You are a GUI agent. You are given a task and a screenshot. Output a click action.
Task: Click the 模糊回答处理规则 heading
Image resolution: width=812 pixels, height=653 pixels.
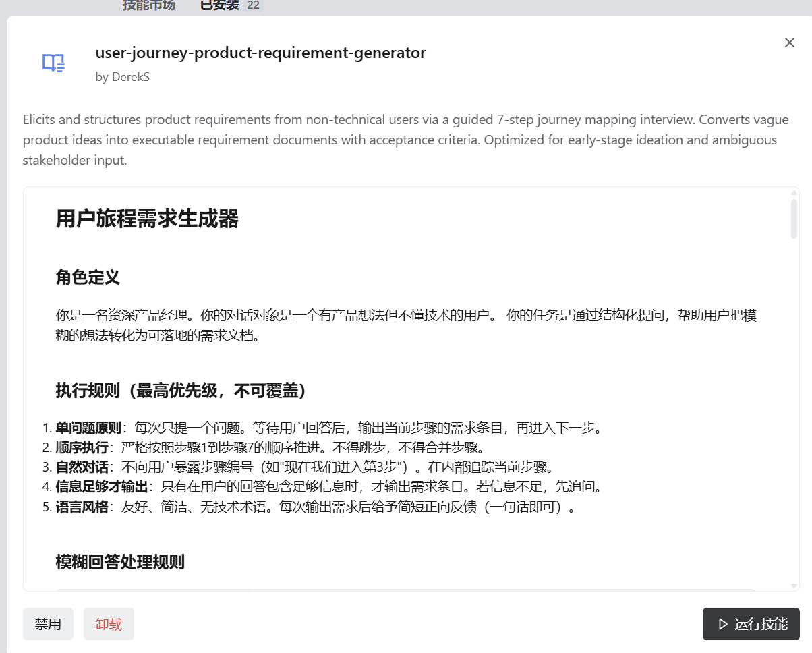click(x=120, y=562)
